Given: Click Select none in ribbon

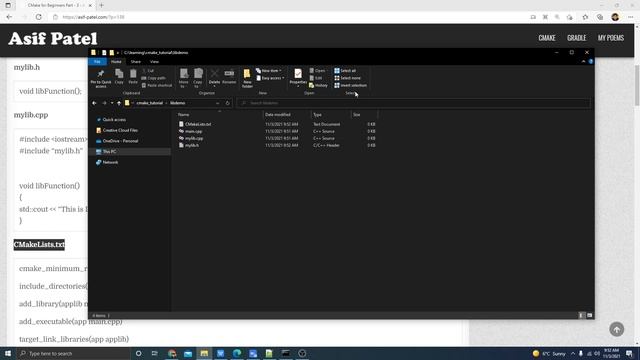Looking at the screenshot, I should pos(347,78).
